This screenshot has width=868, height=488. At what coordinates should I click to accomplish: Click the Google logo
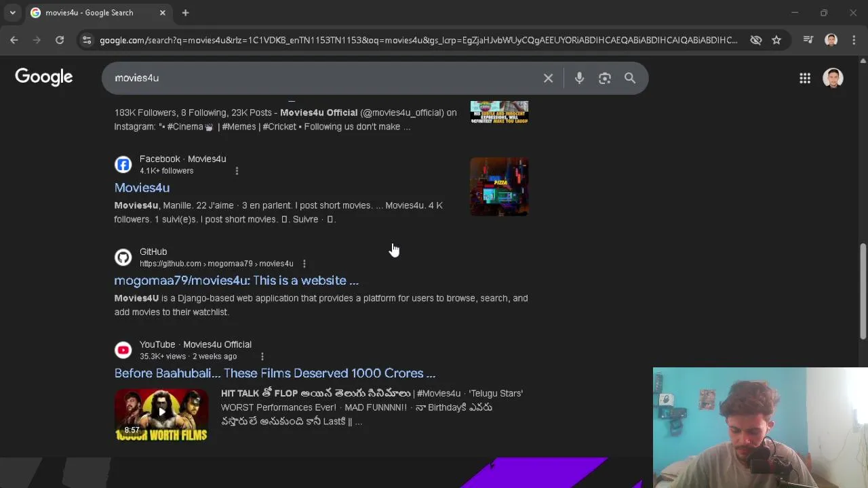[x=44, y=77]
